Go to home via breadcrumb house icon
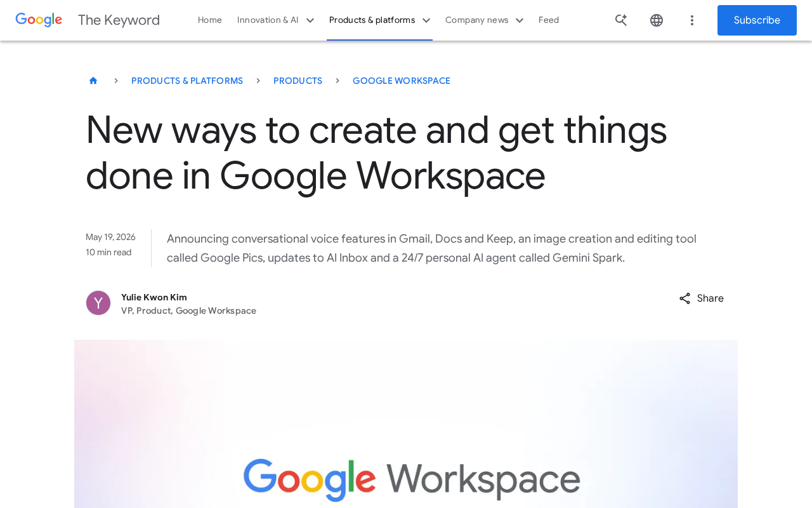Image resolution: width=812 pixels, height=508 pixels. (93, 81)
